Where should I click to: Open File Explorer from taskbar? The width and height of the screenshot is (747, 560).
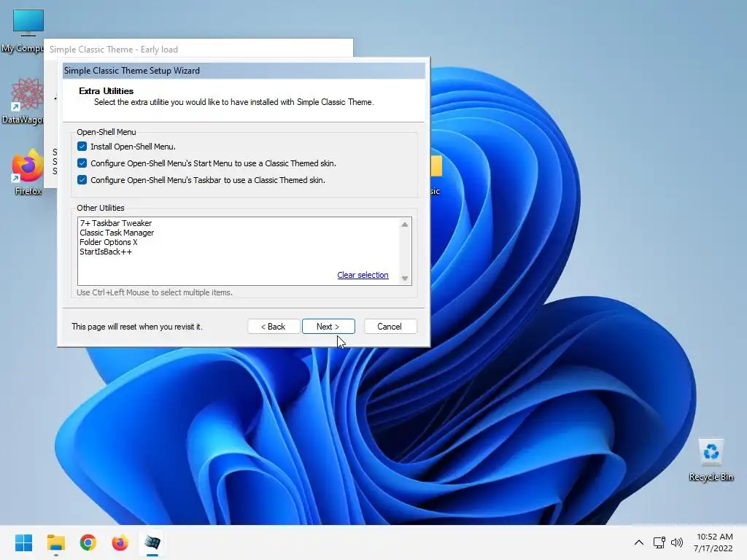pyautogui.click(x=55, y=542)
